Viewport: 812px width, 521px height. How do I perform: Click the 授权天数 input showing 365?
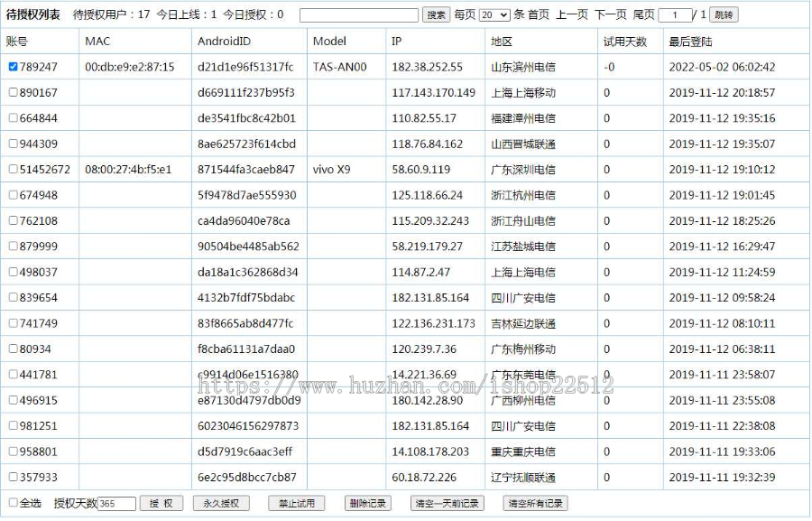pyautogui.click(x=116, y=503)
